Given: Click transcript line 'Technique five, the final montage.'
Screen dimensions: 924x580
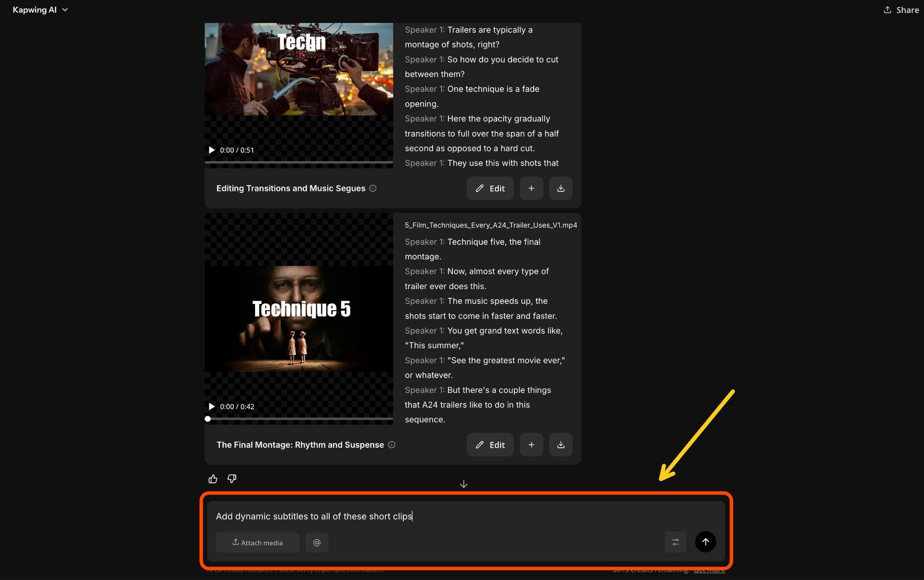Looking at the screenshot, I should (473, 249).
